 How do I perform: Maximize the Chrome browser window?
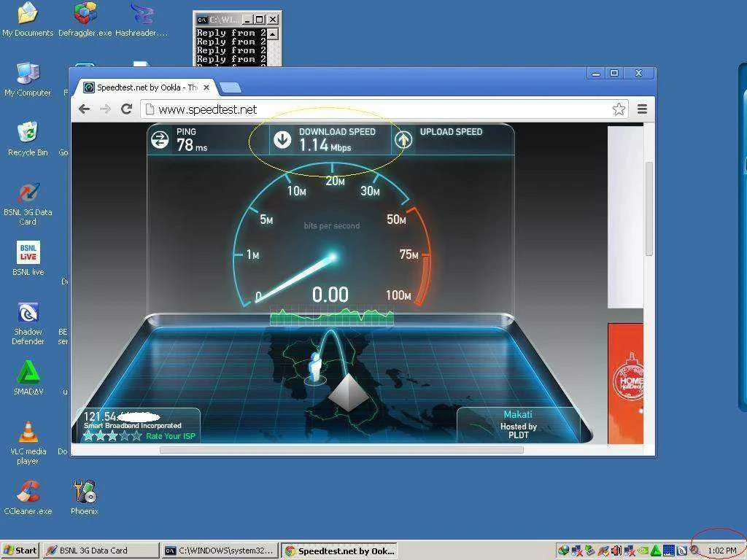click(x=614, y=73)
